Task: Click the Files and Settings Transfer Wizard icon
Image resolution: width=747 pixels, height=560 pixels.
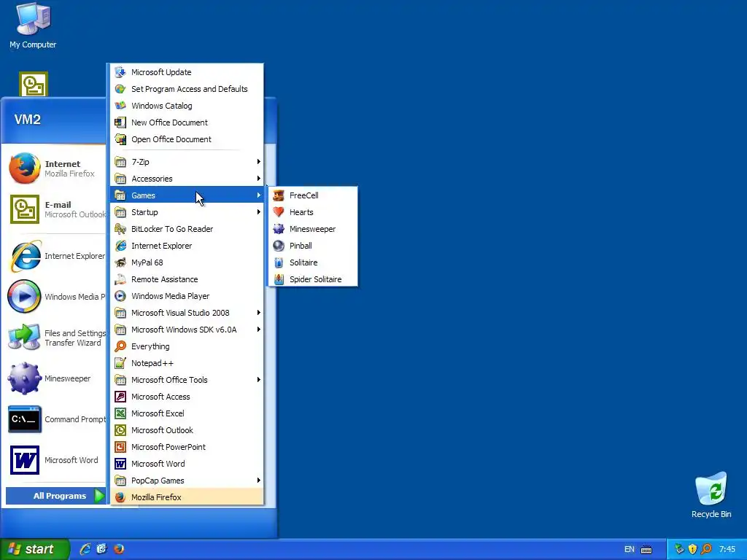Action: [24, 337]
